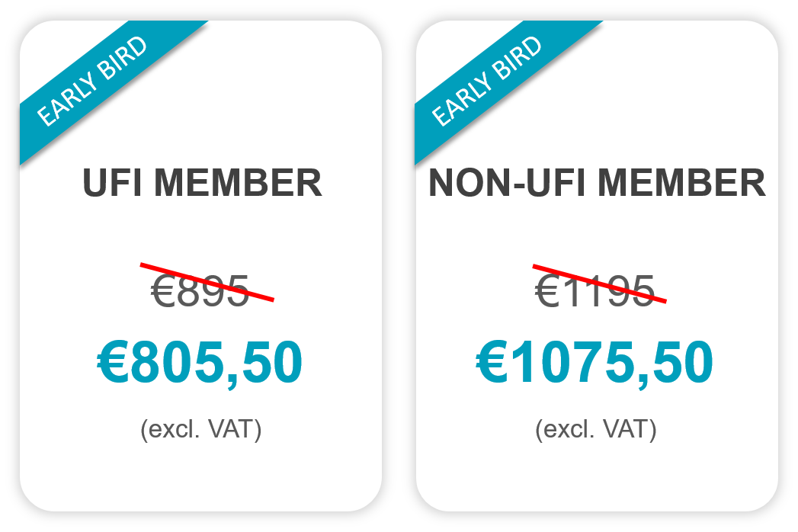
Task: Click the euro sign of €805,50
Action: [113, 363]
